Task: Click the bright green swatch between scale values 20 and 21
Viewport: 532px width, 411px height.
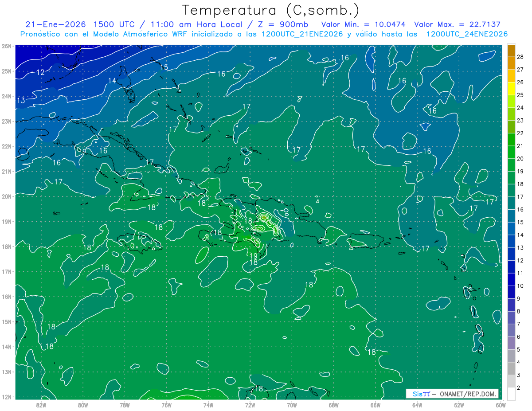Action: tap(511, 152)
